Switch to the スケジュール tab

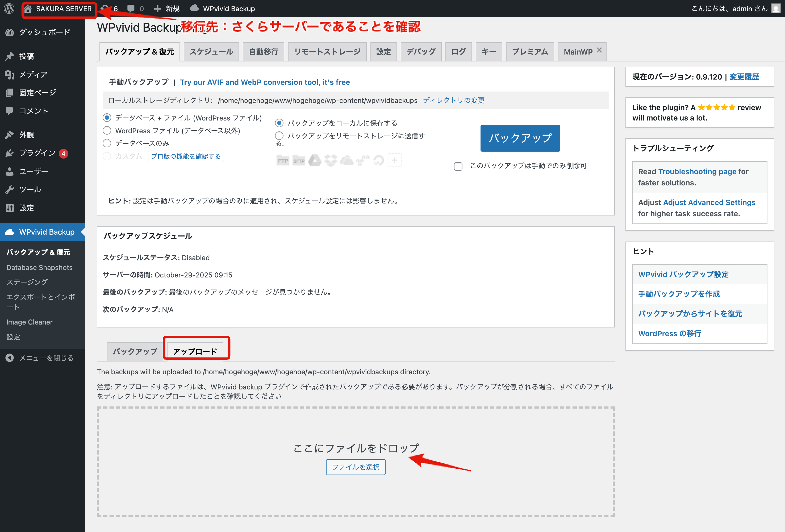(211, 52)
